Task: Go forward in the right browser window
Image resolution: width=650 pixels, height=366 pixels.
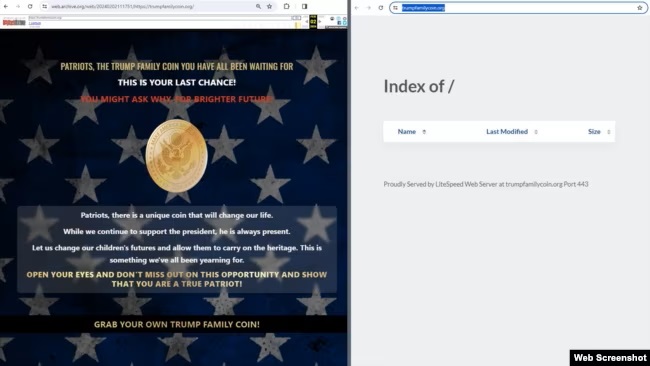Action: click(369, 7)
